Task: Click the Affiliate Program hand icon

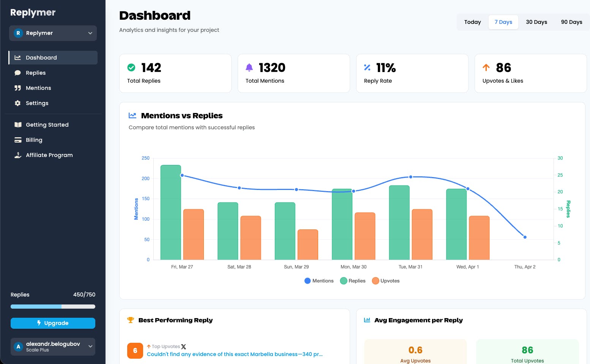Action: click(x=18, y=155)
